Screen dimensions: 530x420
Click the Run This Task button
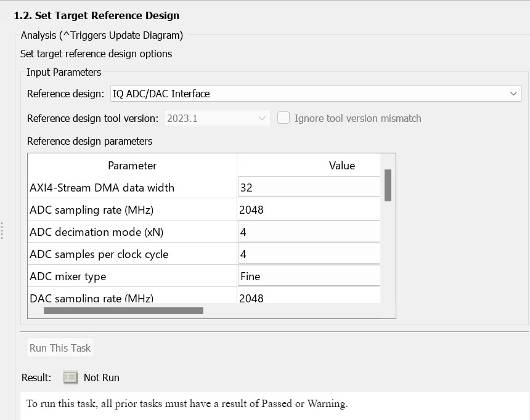point(60,348)
